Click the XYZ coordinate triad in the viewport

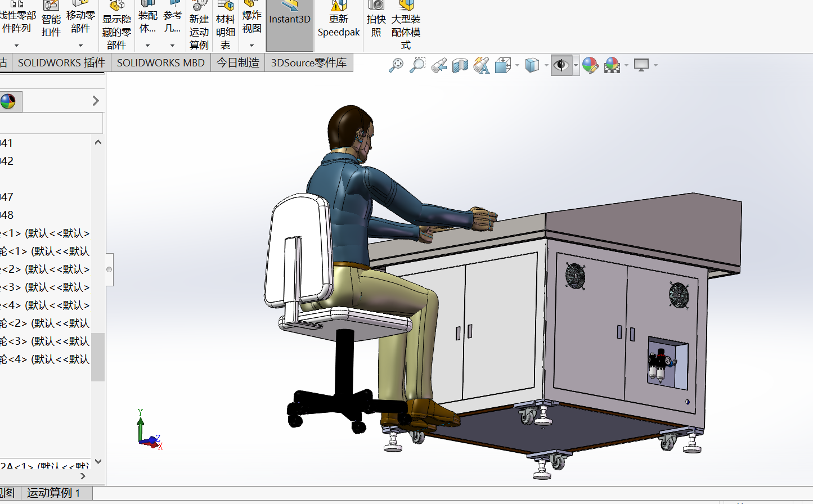pos(150,430)
